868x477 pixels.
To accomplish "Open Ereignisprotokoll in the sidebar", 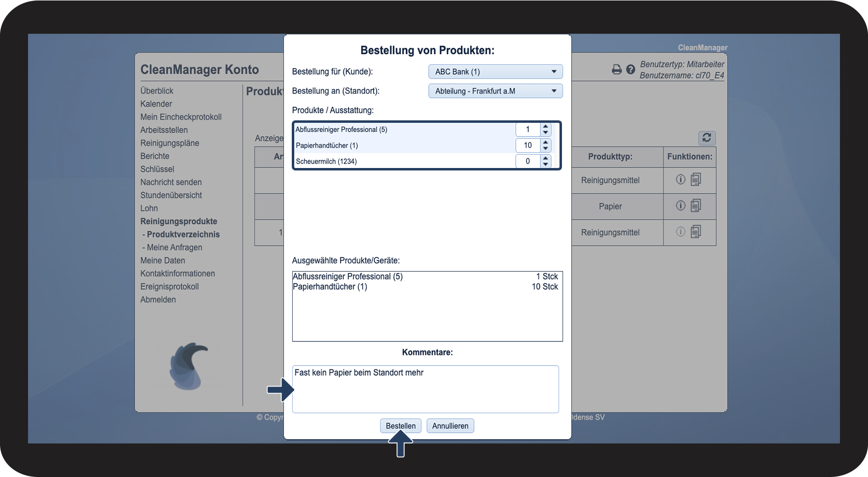I will point(169,286).
